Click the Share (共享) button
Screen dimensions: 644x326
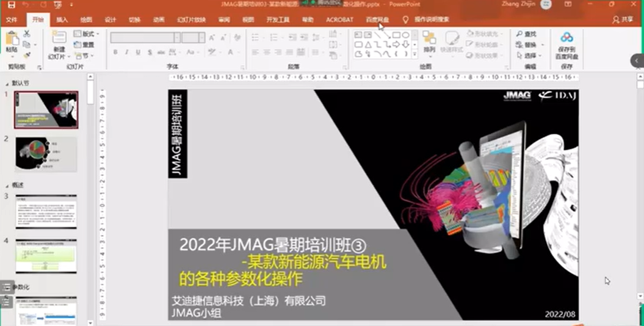tap(623, 20)
